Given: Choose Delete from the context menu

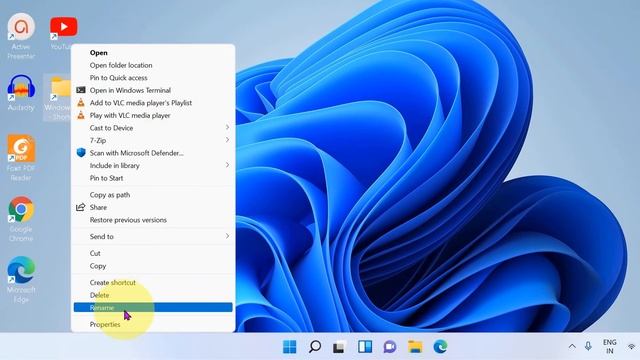Looking at the screenshot, I should click(153, 295).
